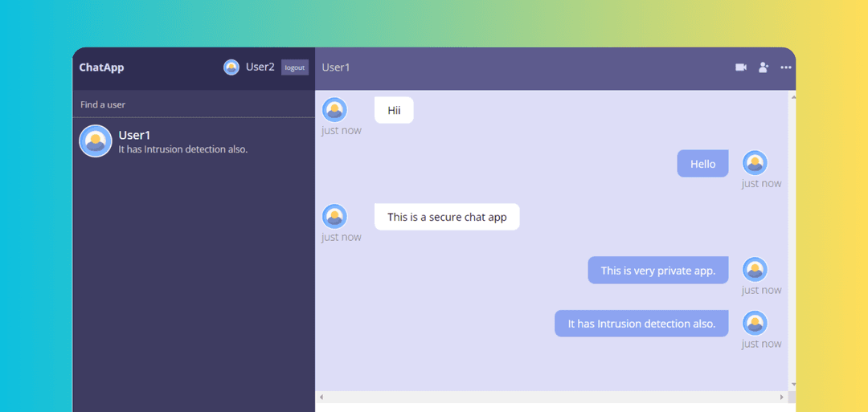Click the ChatApp title
The height and width of the screenshot is (412, 868).
101,67
